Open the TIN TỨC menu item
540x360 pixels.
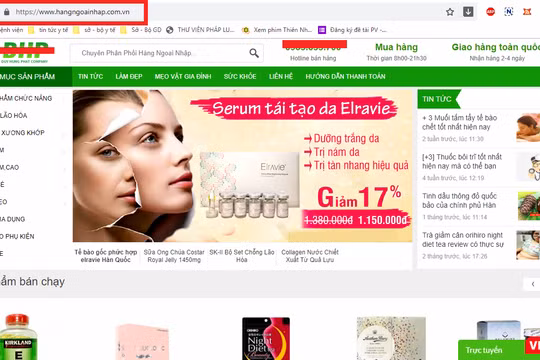click(91, 76)
